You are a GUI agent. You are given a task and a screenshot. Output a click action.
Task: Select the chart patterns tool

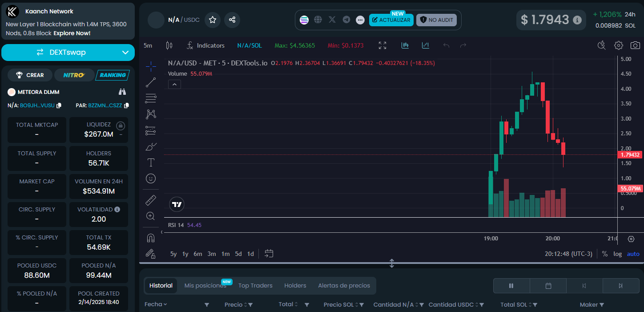coord(151,114)
